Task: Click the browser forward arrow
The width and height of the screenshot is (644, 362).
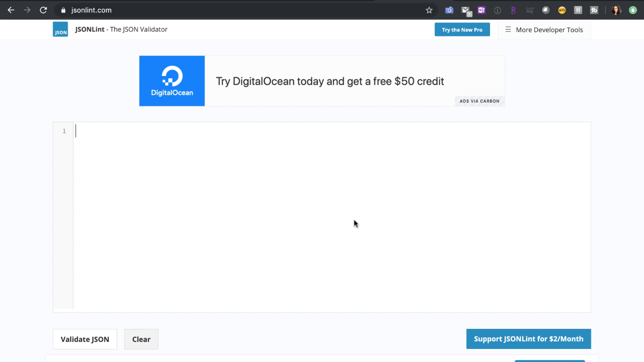Action: tap(27, 10)
